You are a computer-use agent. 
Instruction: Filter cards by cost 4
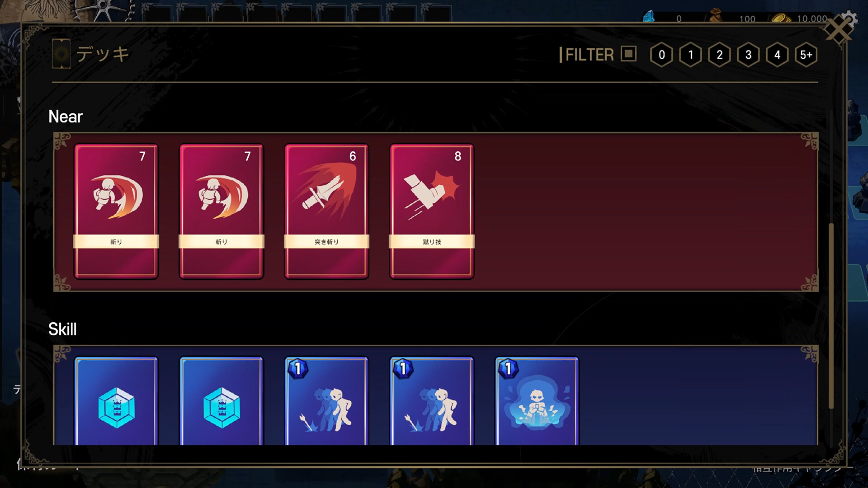777,55
